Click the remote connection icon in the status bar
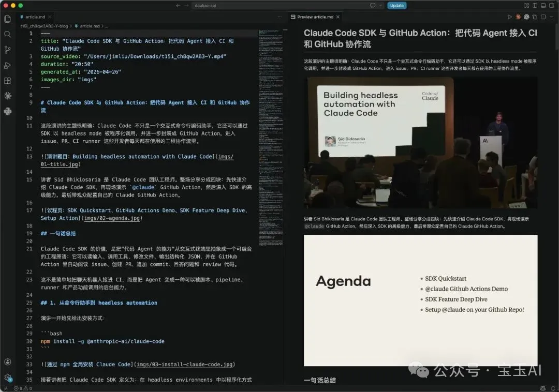 pyautogui.click(x=5, y=388)
